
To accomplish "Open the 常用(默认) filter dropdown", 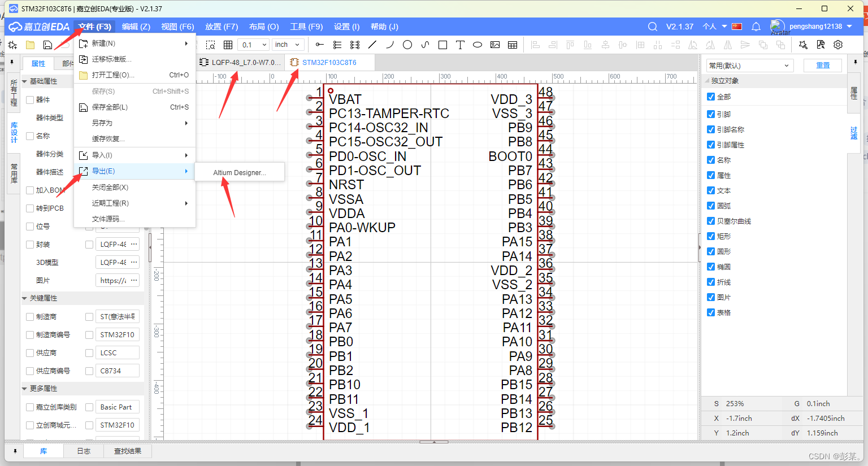I will pyautogui.click(x=749, y=66).
